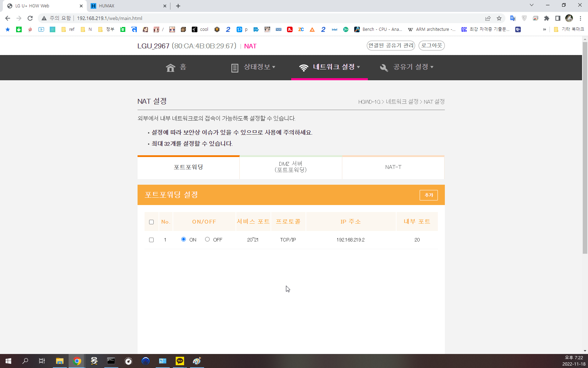Image resolution: width=588 pixels, height=368 pixels.
Task: Open the Chrome profile avatar
Action: coord(569,18)
